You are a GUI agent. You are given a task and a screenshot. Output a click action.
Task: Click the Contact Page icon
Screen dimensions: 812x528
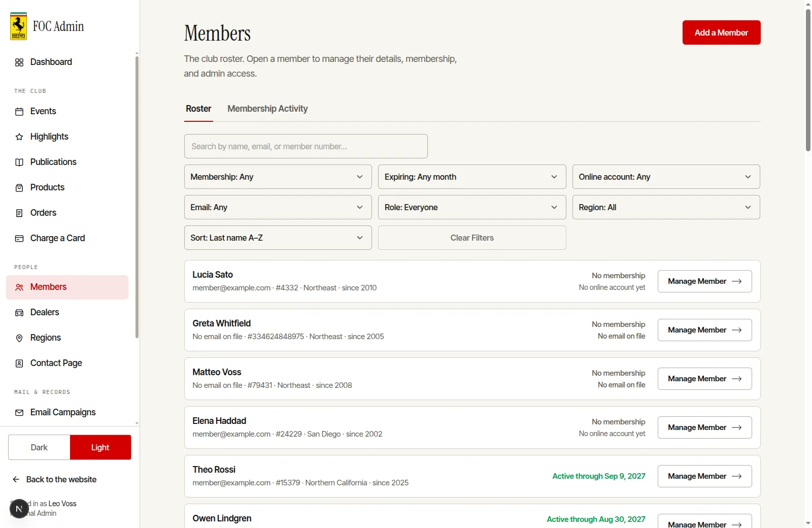coord(19,364)
